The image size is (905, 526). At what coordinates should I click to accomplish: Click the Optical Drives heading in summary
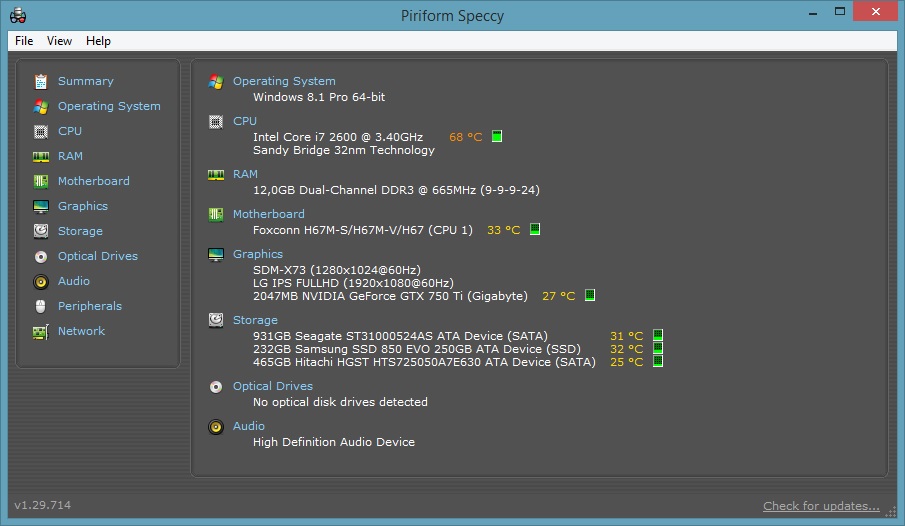click(x=272, y=386)
